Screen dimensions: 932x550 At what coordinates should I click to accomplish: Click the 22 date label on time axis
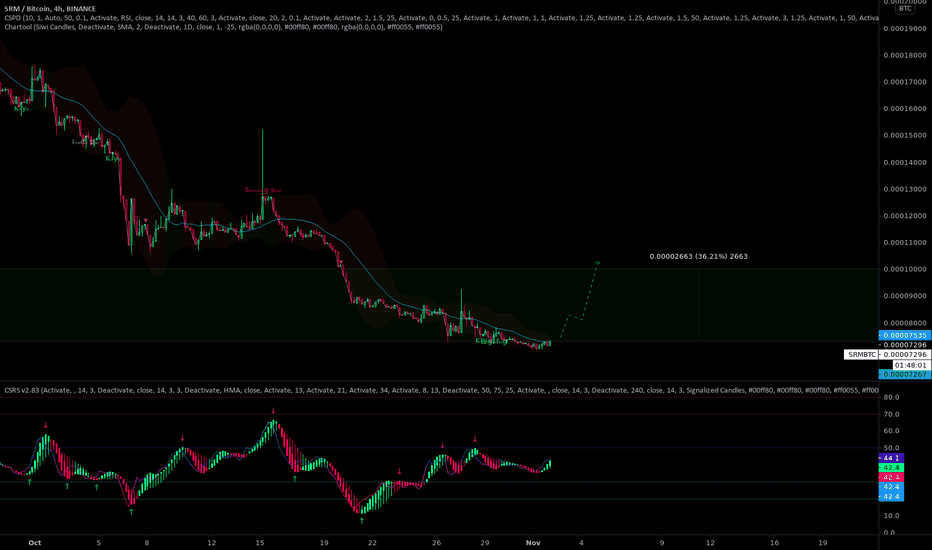372,542
